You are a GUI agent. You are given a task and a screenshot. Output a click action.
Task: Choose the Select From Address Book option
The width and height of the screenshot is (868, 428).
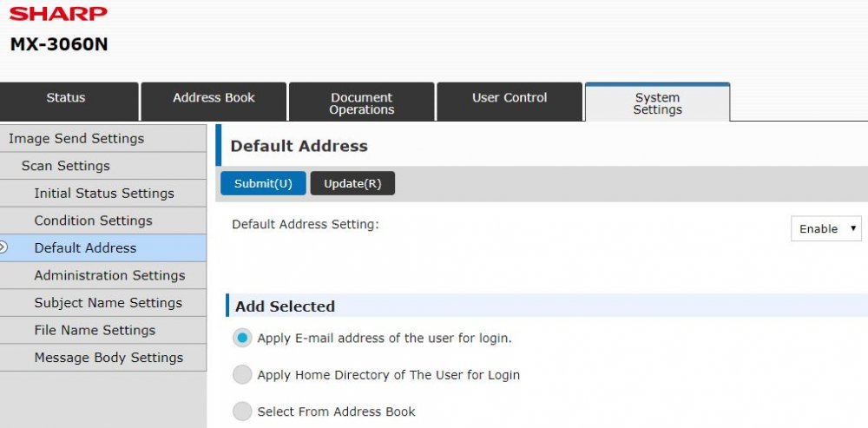[242, 412]
